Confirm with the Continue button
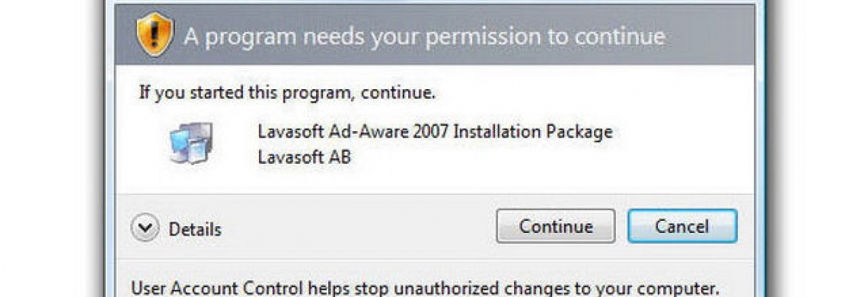 [x=556, y=226]
